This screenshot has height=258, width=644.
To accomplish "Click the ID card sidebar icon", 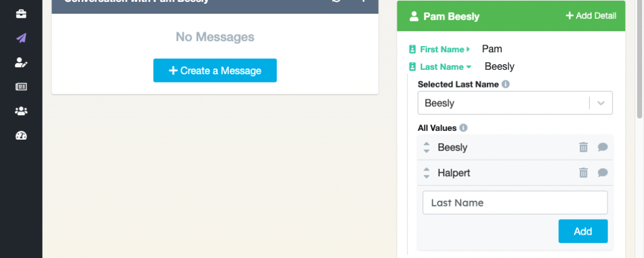I will coord(21,87).
